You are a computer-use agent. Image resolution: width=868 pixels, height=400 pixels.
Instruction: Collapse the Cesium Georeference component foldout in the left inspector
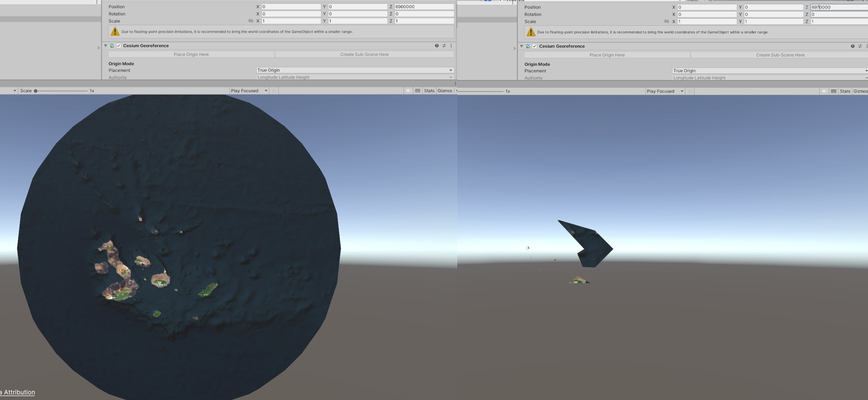click(106, 46)
